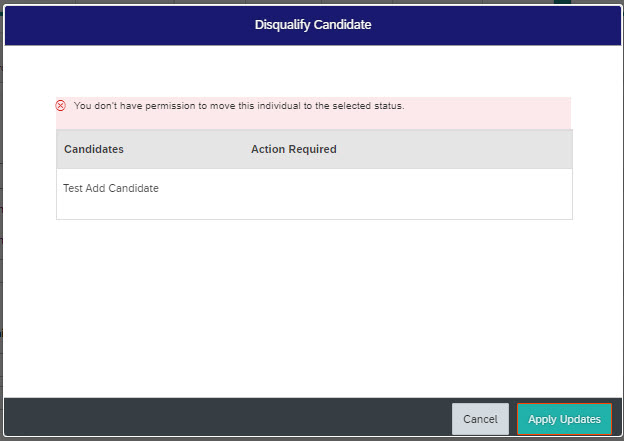The height and width of the screenshot is (441, 624).
Task: Click the Disqualify Candidate dialog title
Action: pyautogui.click(x=313, y=25)
